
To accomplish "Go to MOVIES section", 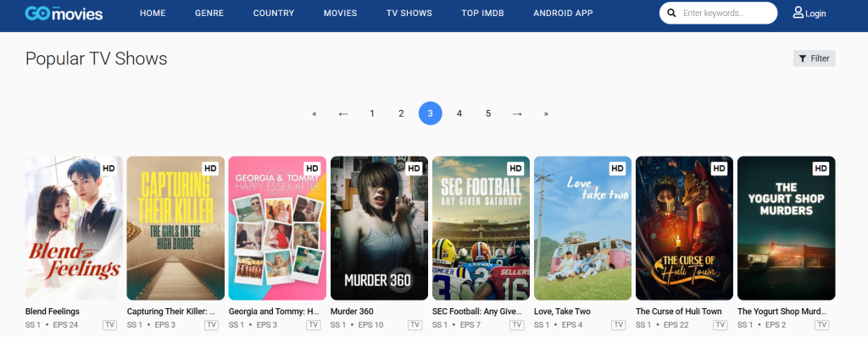I will click(x=341, y=14).
